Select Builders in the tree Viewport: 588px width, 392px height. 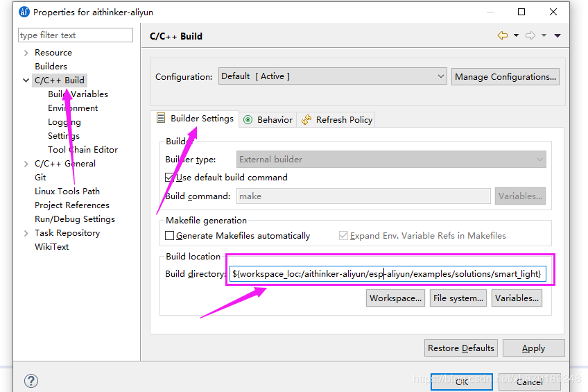click(51, 67)
